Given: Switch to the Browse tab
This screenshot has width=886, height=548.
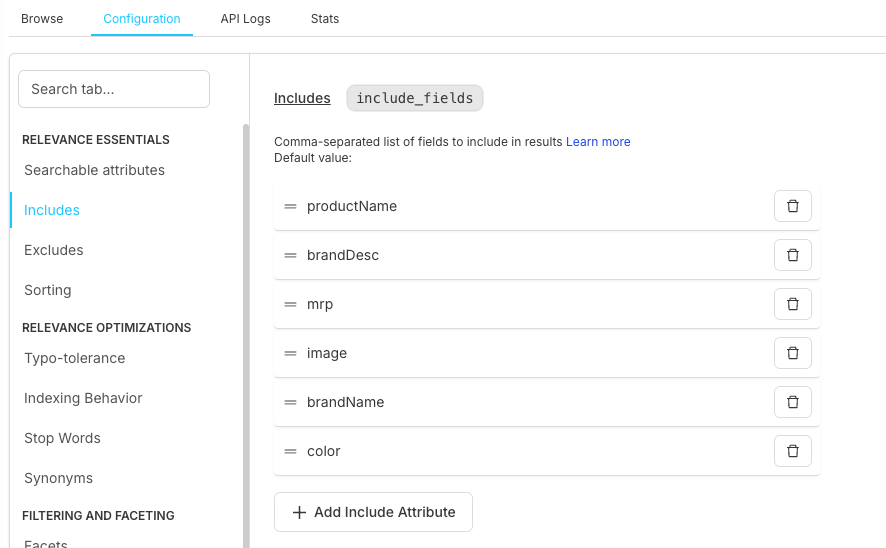Looking at the screenshot, I should (42, 19).
